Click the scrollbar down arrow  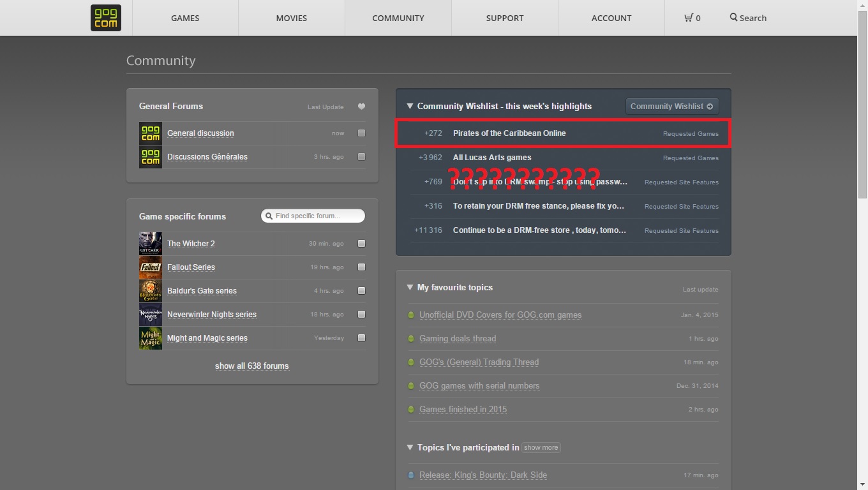coord(862,484)
